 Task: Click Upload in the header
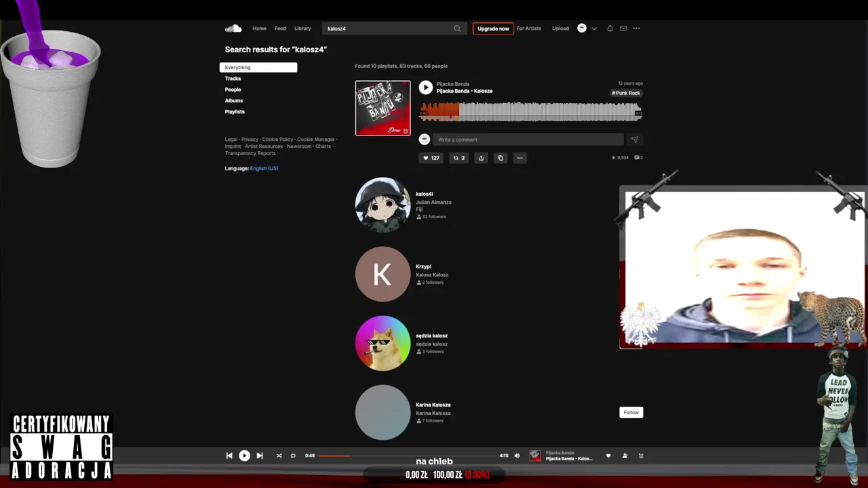[560, 28]
